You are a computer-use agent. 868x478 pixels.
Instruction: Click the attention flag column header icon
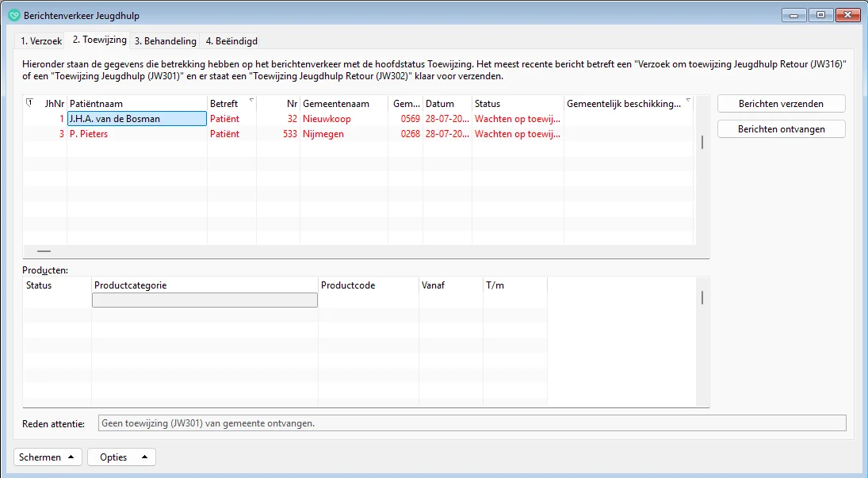[x=30, y=102]
